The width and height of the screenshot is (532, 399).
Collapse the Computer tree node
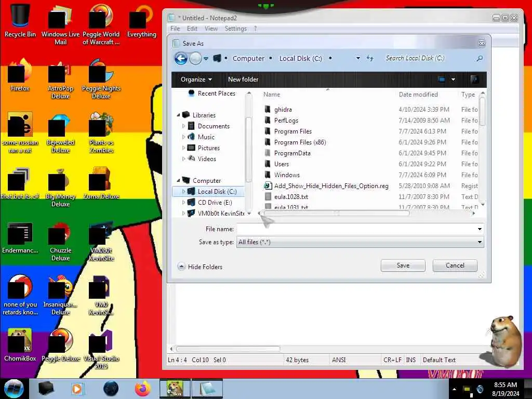tap(179, 180)
